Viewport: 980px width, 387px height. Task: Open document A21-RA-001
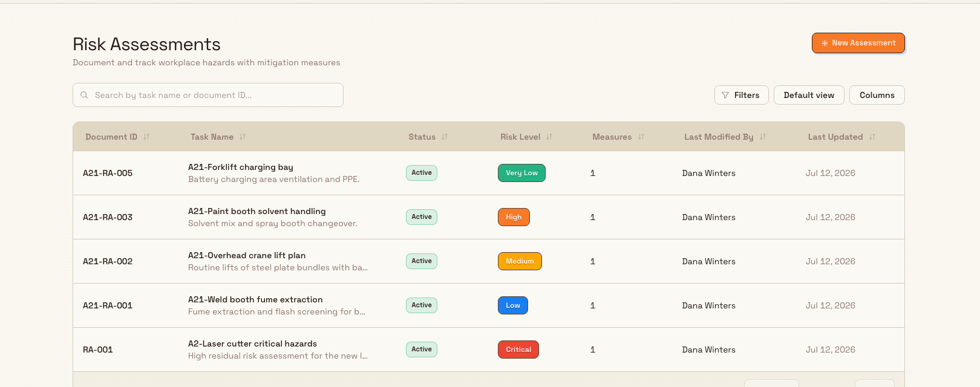point(108,305)
